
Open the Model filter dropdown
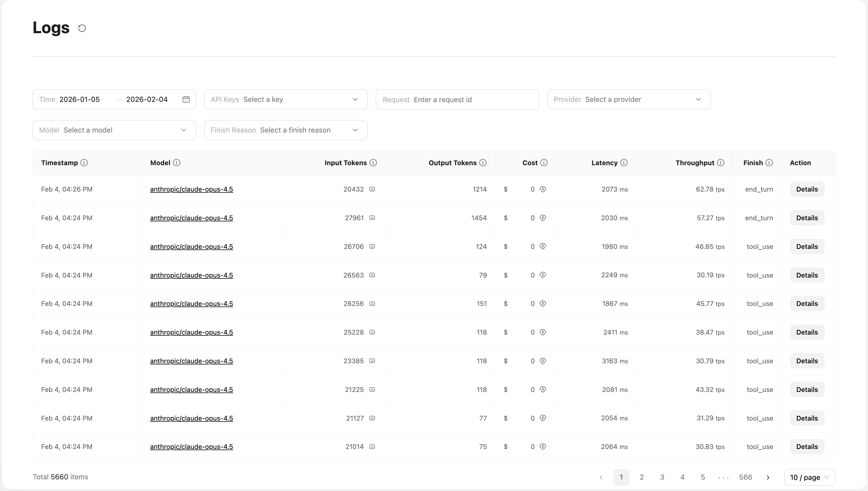[114, 130]
